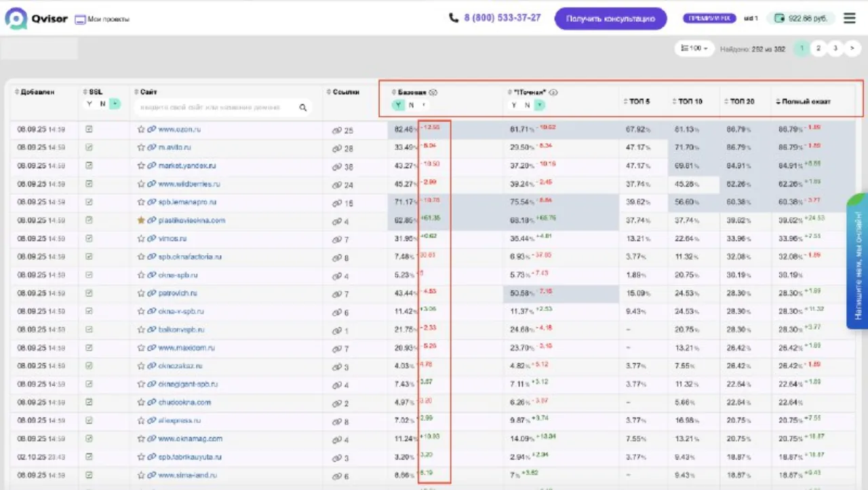Star the vimos.ru site

(141, 239)
